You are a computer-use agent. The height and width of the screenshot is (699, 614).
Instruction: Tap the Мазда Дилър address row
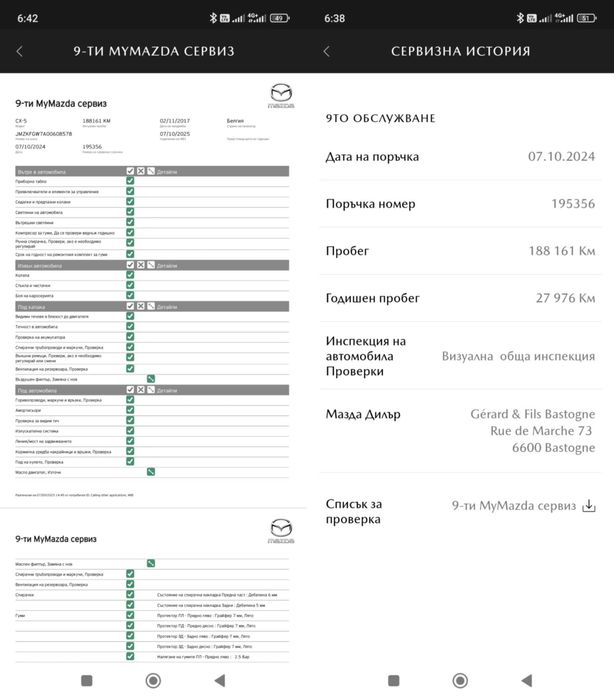coord(460,430)
